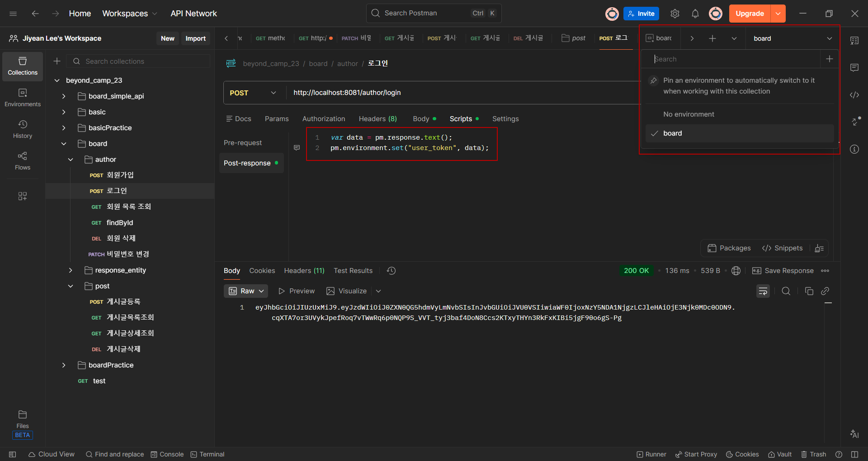Image resolution: width=868 pixels, height=461 pixels.
Task: Open the code snippet icon in right sidebar
Action: pyautogui.click(x=854, y=95)
